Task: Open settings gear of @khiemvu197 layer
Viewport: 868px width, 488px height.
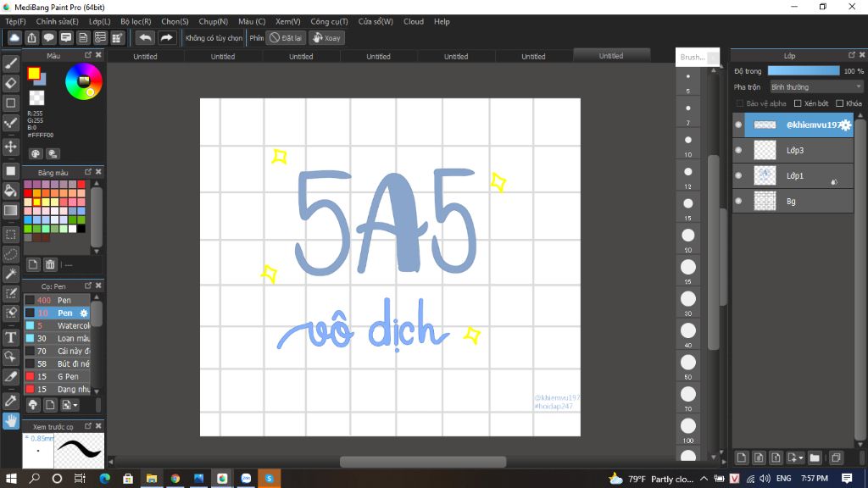Action: [x=845, y=125]
